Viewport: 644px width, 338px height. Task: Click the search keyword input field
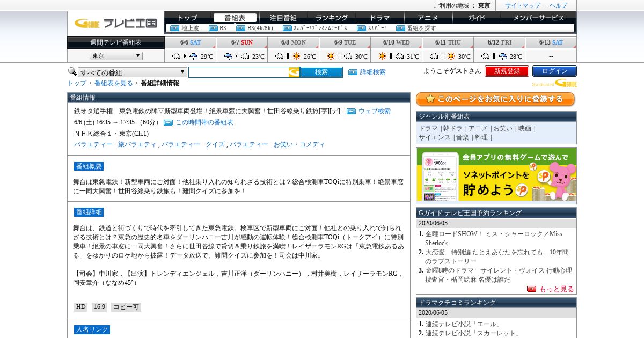(x=238, y=72)
